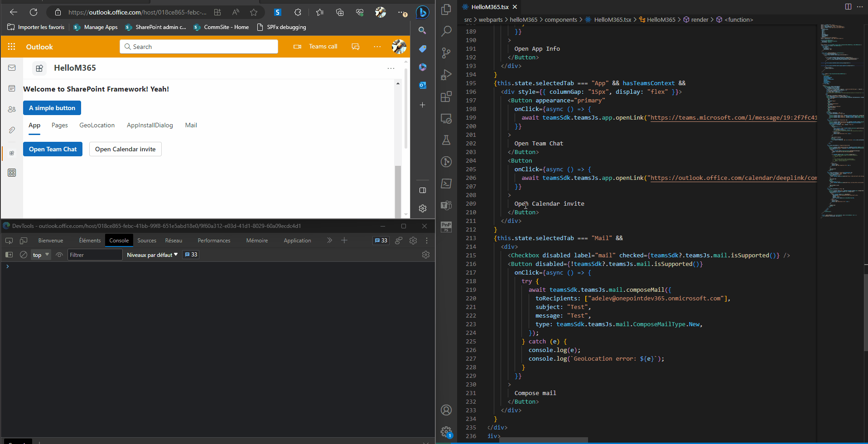Open Run and Debug view
The image size is (868, 444).
click(x=446, y=75)
